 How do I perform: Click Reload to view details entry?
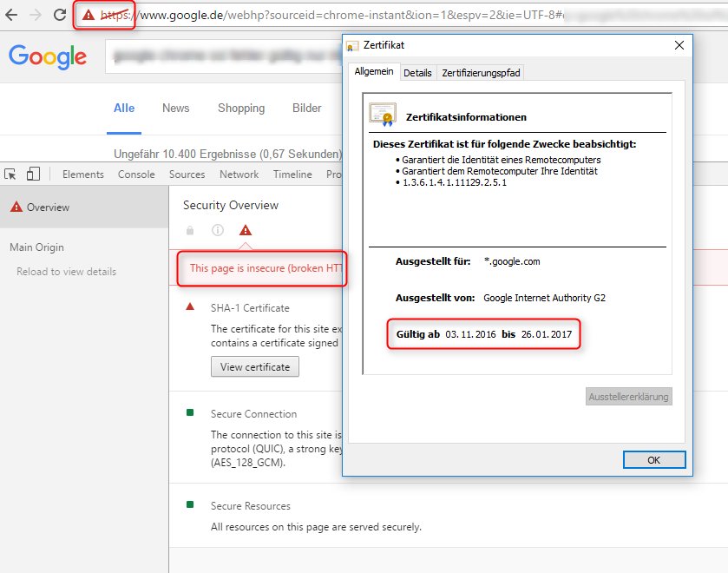tap(67, 272)
